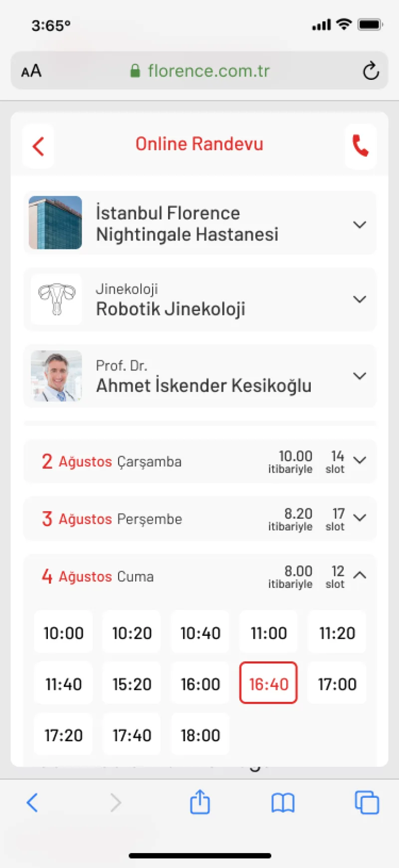The width and height of the screenshot is (399, 868).
Task: Tap the red back arrow icon
Action: tap(38, 146)
